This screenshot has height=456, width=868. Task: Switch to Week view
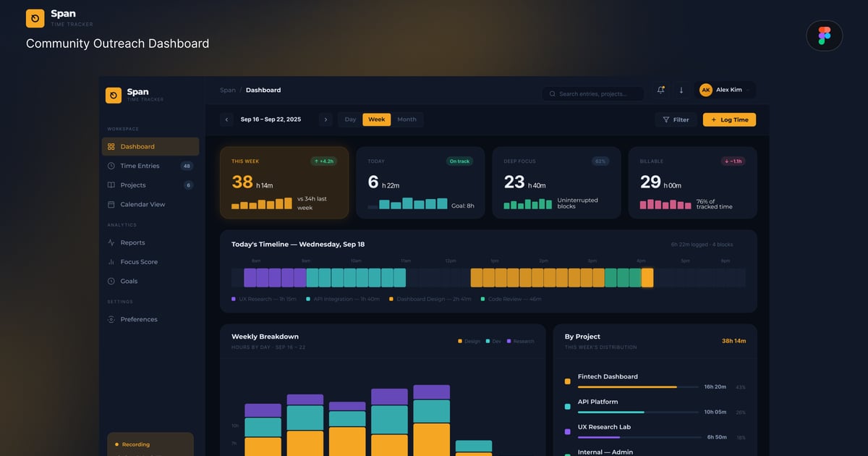377,119
